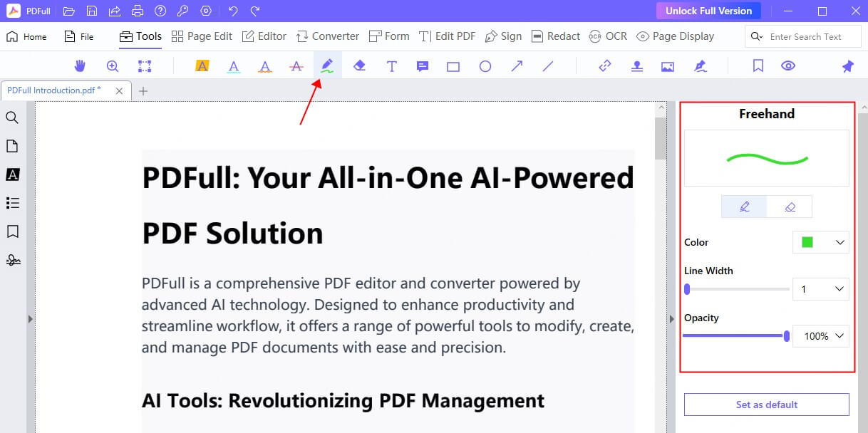Switch to pencil mode in Freehand panel
The image size is (868, 433).
pos(744,207)
